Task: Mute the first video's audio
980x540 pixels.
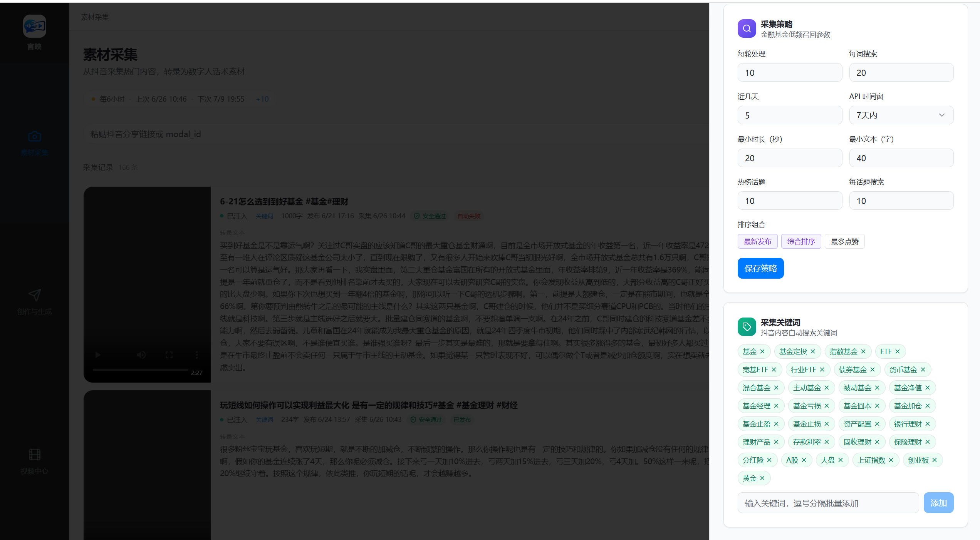Action: click(141, 354)
